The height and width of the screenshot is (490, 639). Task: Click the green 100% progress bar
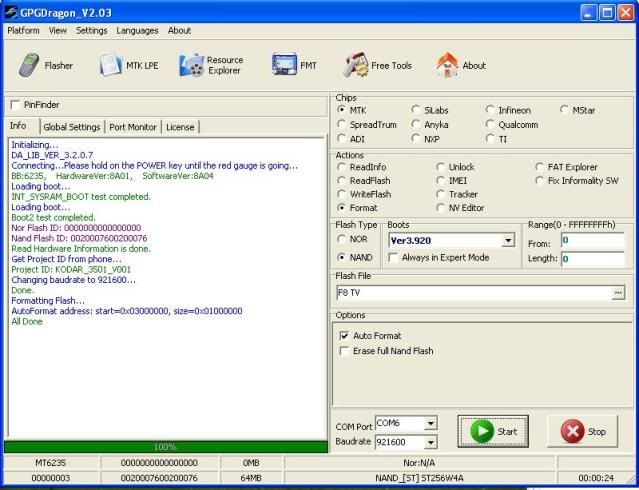(166, 447)
